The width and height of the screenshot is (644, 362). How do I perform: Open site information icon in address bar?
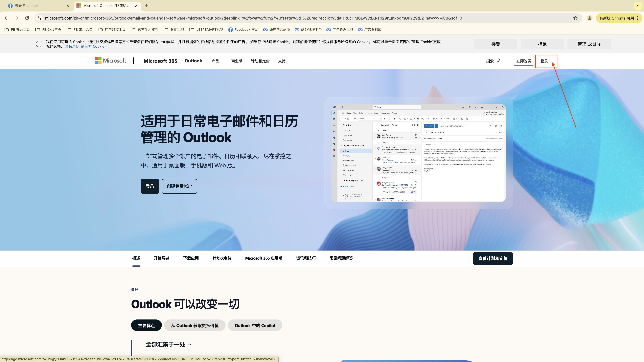(x=39, y=18)
